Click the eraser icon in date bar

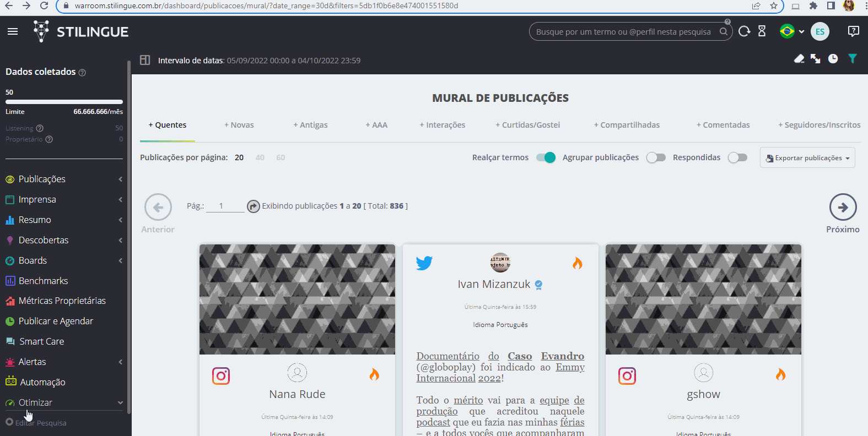[799, 59]
